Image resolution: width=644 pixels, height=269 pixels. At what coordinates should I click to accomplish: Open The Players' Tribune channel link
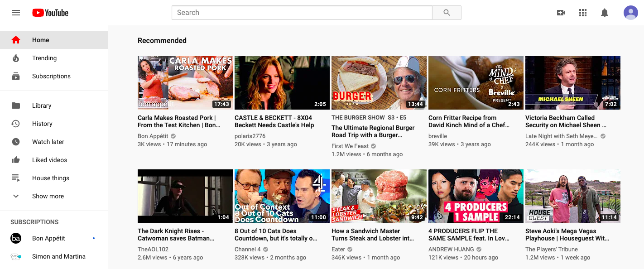pos(552,249)
